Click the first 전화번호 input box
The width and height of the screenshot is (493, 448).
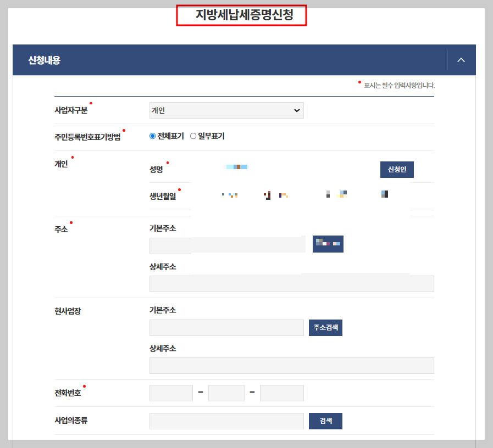coord(171,393)
